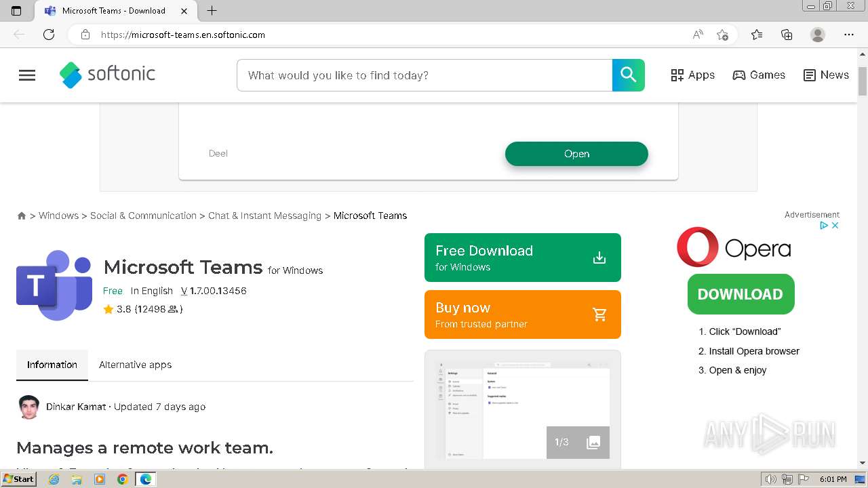Image resolution: width=868 pixels, height=488 pixels.
Task: Close the Microsoft Teams - Download tab
Action: pyautogui.click(x=184, y=11)
